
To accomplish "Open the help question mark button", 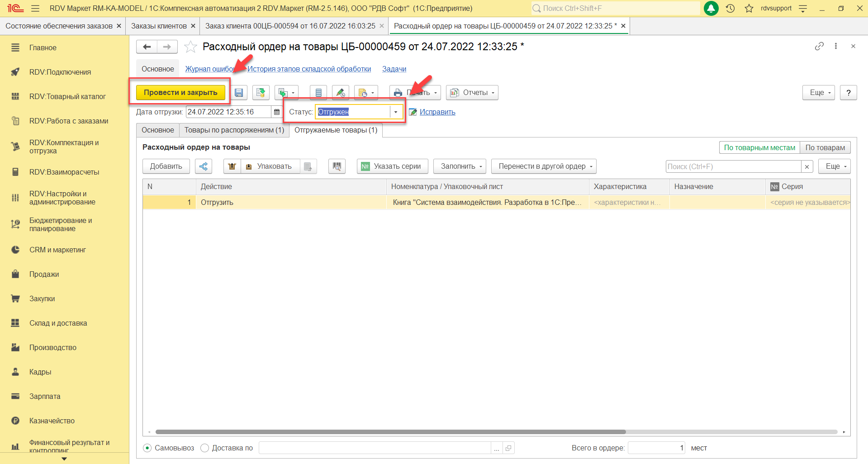I will point(848,93).
